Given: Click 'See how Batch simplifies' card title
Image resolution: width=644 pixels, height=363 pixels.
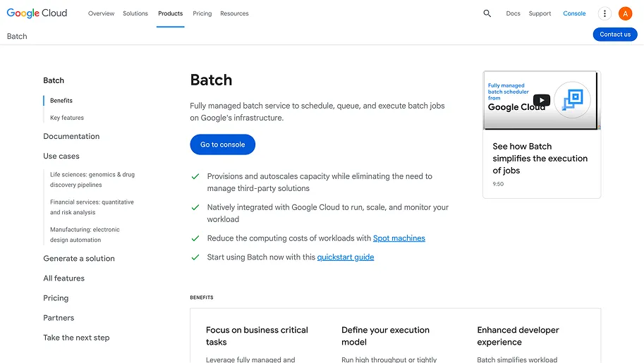Looking at the screenshot, I should click(x=540, y=159).
